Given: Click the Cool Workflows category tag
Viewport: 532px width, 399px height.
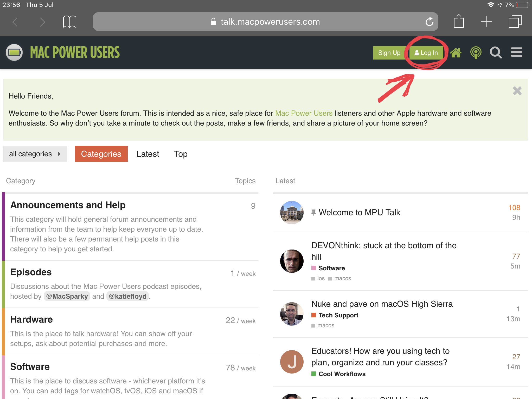Looking at the screenshot, I should pyautogui.click(x=338, y=374).
